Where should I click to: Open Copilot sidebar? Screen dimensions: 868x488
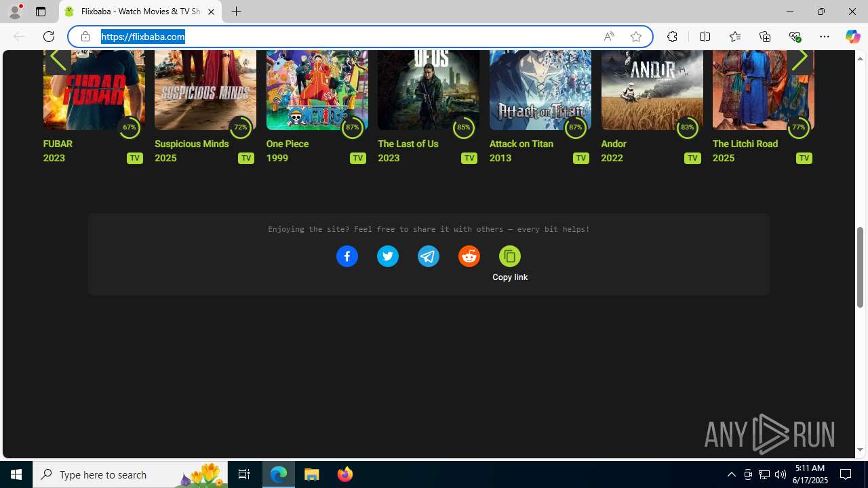point(852,37)
